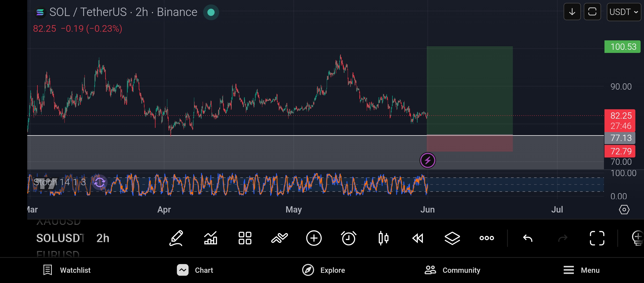Tap the Stoch indicator refresh icon
The height and width of the screenshot is (283, 644).
[x=99, y=182]
